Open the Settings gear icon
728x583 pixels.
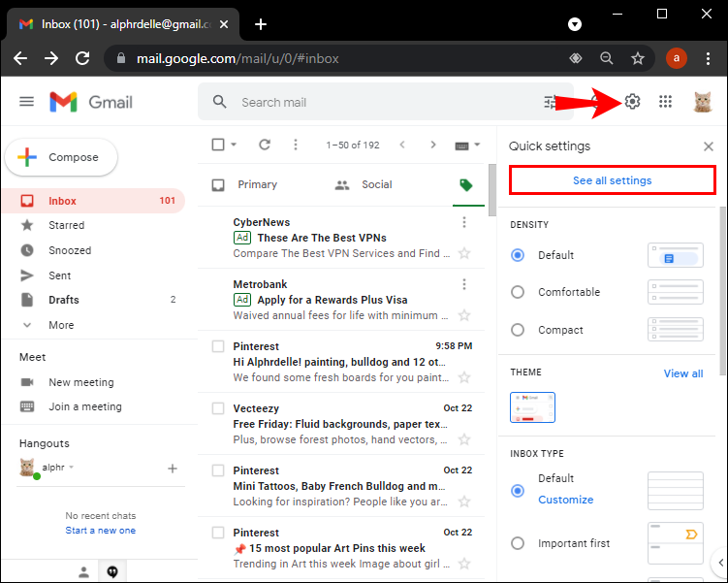coord(632,101)
